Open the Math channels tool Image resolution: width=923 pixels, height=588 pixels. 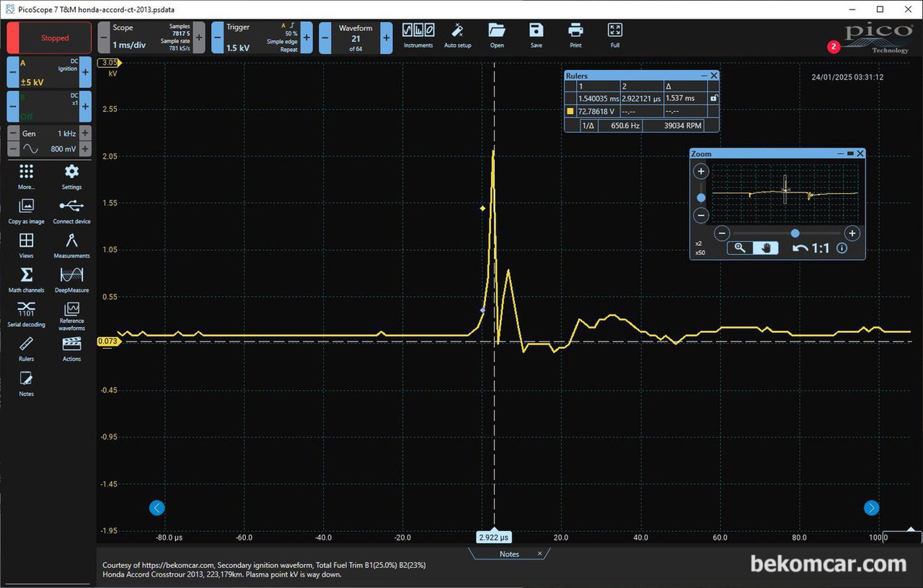click(26, 279)
